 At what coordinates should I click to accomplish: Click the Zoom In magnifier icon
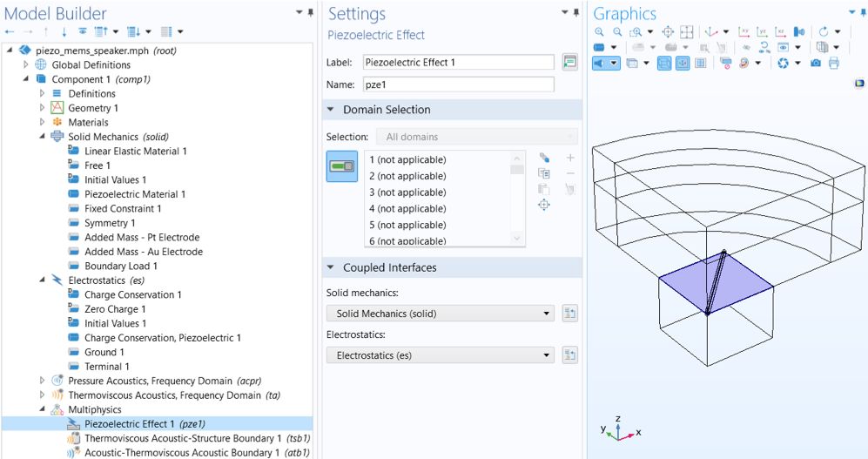coord(599,32)
